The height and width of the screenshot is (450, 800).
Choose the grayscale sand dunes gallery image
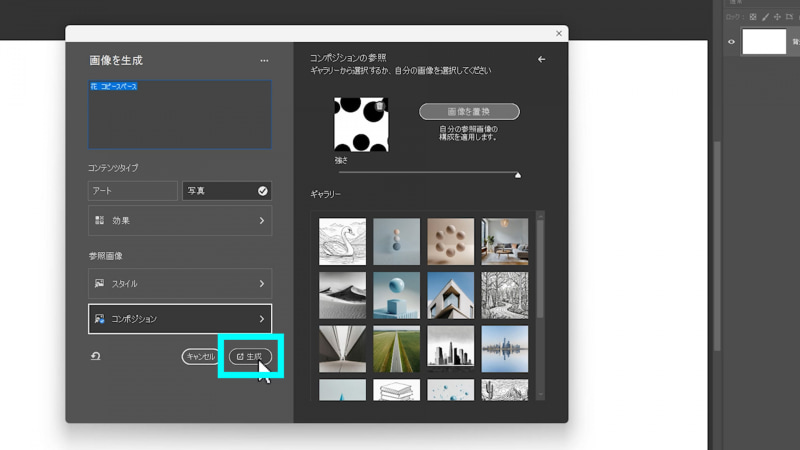point(342,295)
